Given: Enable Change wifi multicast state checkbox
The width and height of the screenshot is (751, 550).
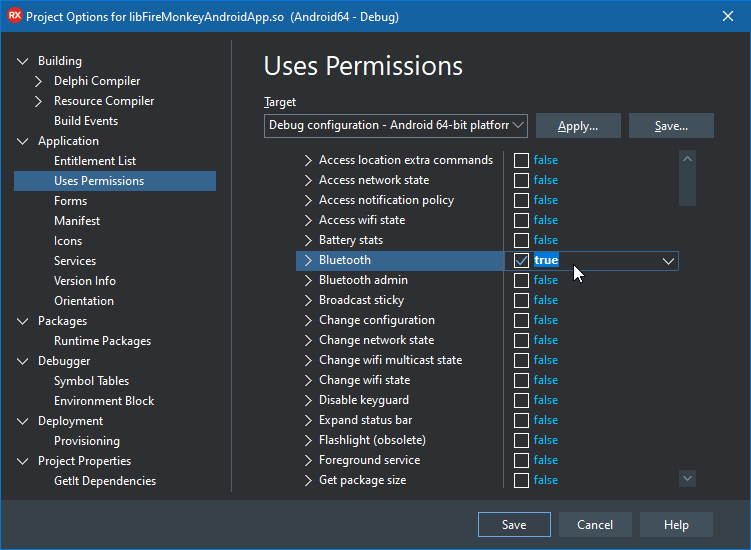Looking at the screenshot, I should point(521,360).
